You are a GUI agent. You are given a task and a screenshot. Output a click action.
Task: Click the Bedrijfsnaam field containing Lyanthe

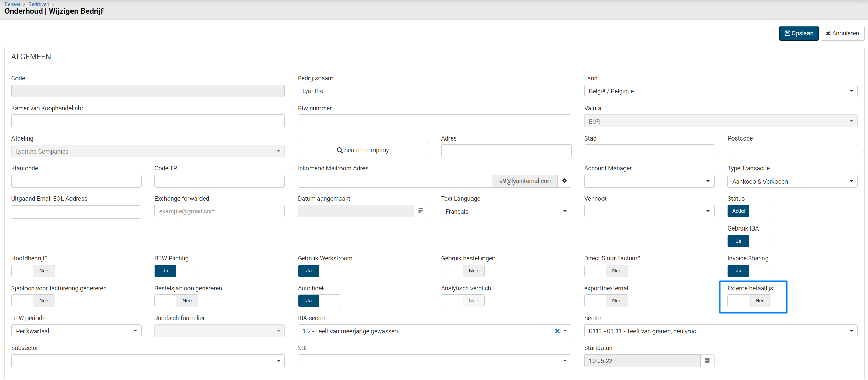tap(434, 91)
